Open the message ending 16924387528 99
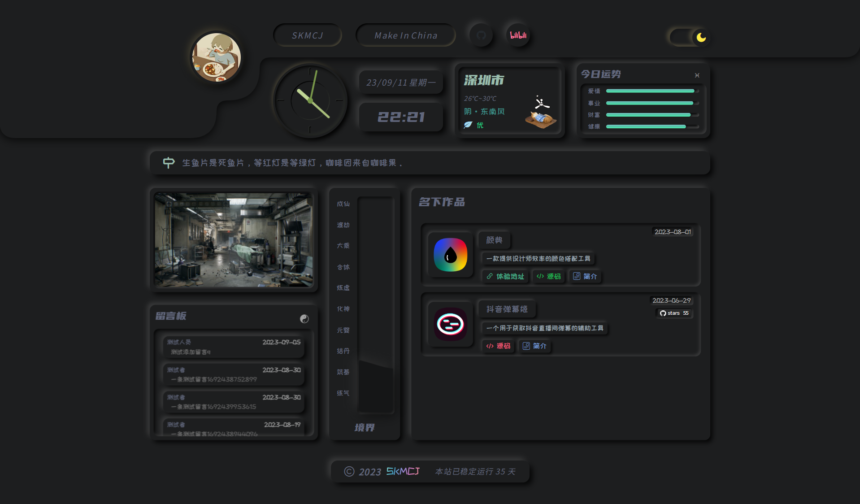The height and width of the screenshot is (504, 860). point(234,374)
